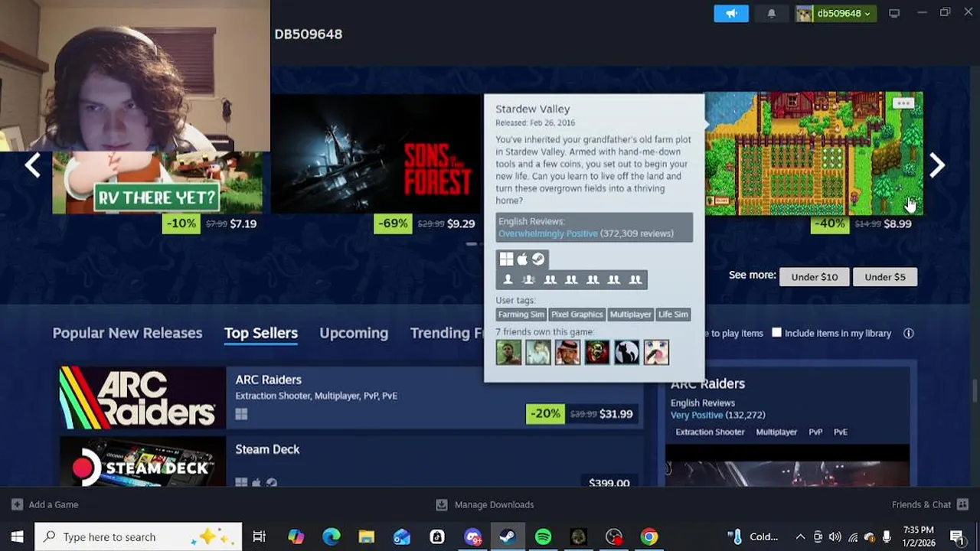980x551 pixels.
Task: Open Task View on the taskbar
Action: (x=259, y=536)
